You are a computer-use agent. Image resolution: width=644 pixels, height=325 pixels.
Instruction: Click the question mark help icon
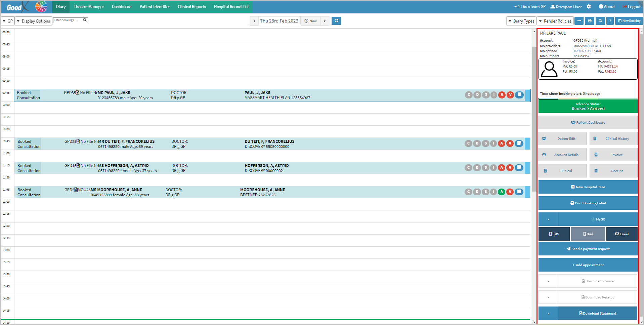point(610,21)
